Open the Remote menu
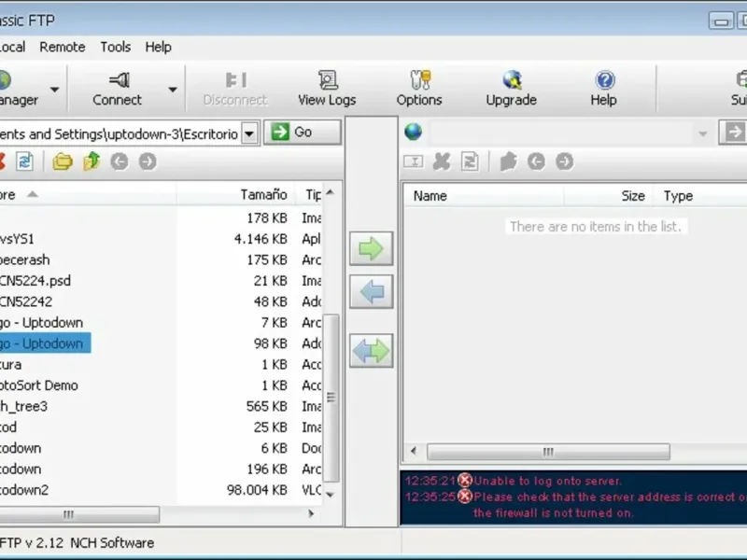 [63, 48]
